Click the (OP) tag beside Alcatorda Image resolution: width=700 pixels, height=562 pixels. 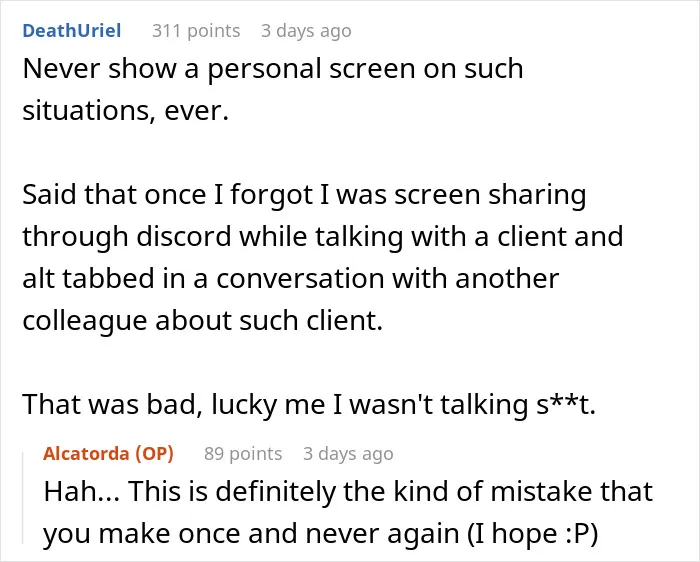154,454
